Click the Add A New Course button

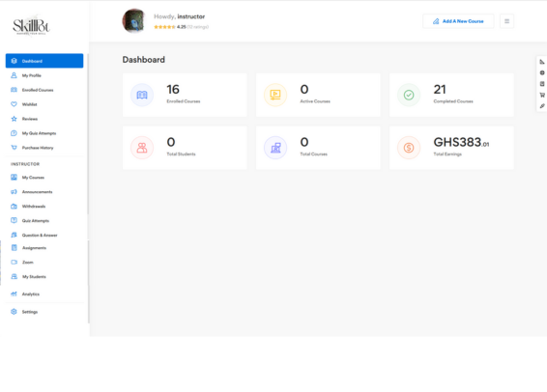coord(458,21)
